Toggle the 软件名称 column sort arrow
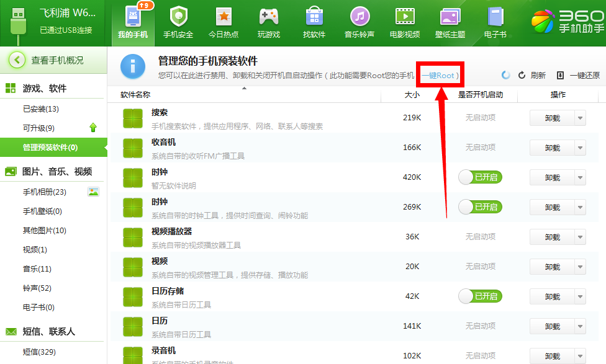606x364 pixels. tap(245, 88)
